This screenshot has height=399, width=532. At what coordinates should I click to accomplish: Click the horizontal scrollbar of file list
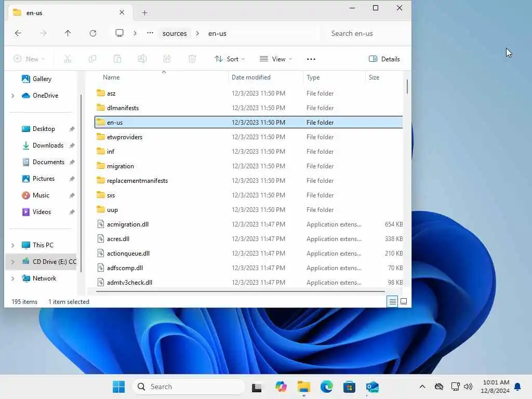tap(240, 291)
